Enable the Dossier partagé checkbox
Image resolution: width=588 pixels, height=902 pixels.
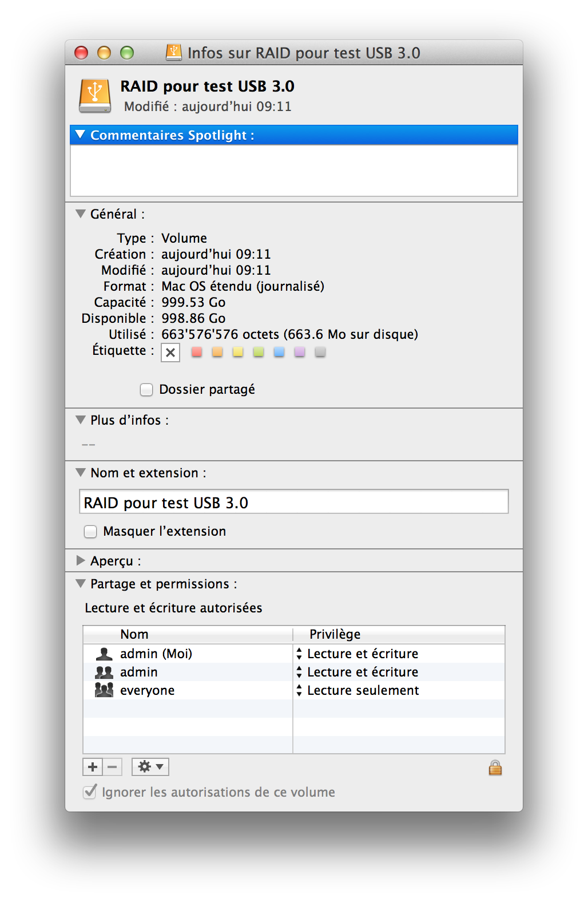pyautogui.click(x=147, y=390)
